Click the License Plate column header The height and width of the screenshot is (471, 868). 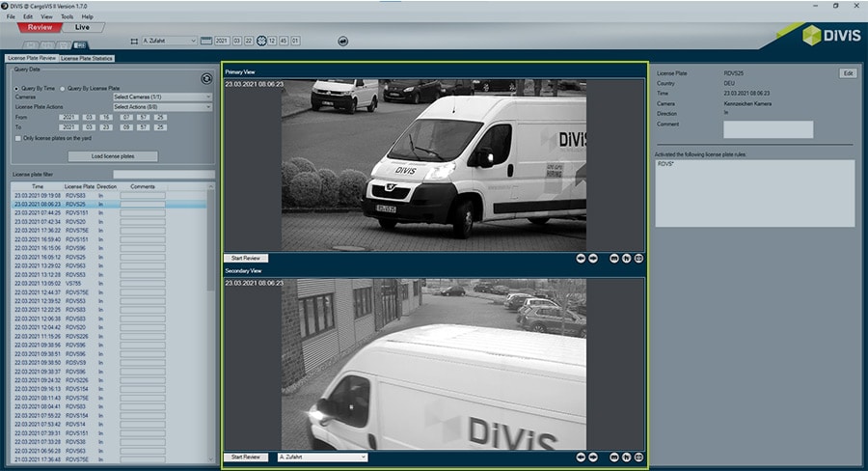[x=79, y=186]
